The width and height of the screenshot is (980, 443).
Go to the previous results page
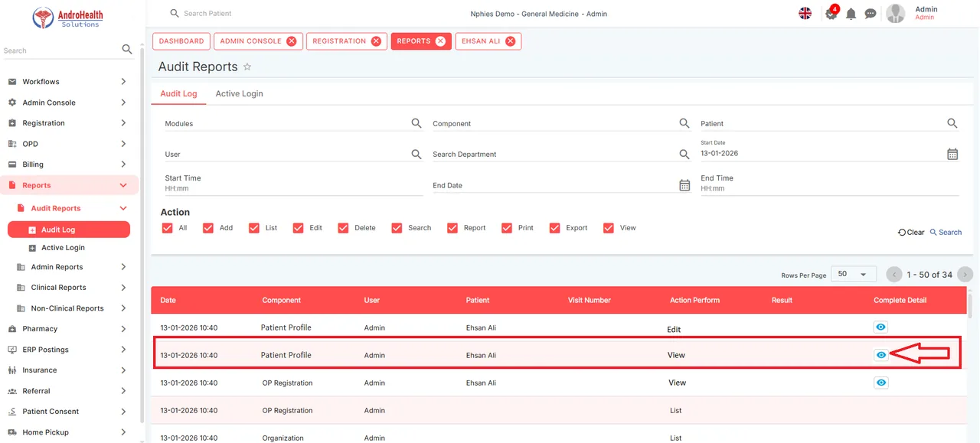pos(893,275)
